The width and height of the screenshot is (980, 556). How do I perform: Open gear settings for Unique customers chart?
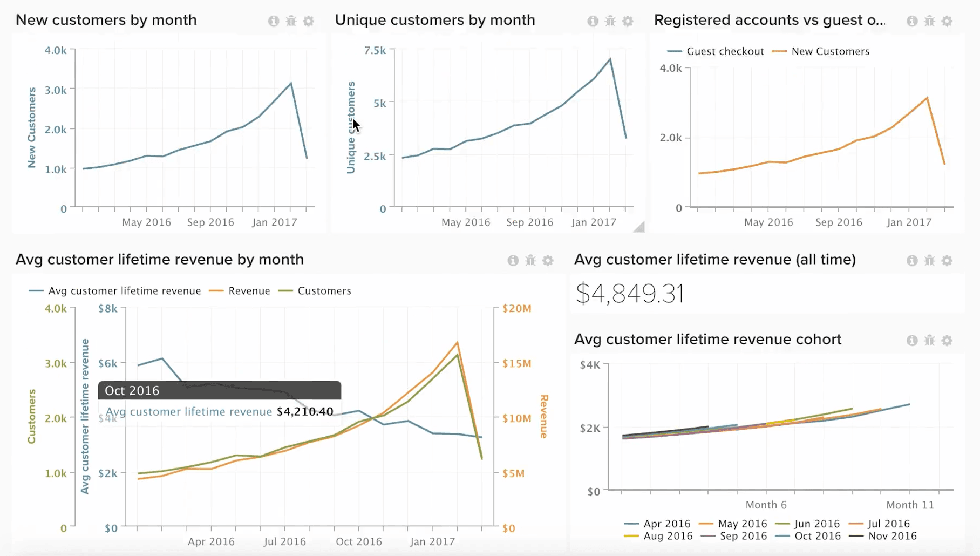pyautogui.click(x=628, y=21)
